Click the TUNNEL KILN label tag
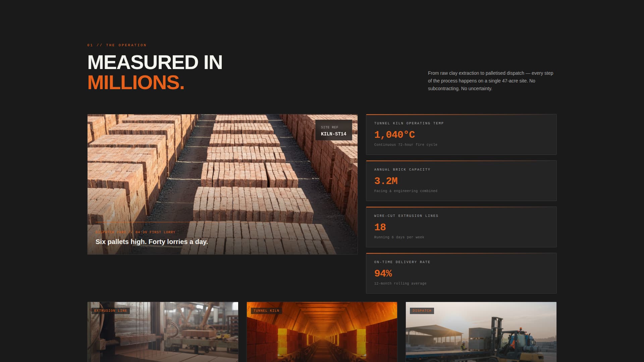The image size is (644, 362). [x=266, y=311]
